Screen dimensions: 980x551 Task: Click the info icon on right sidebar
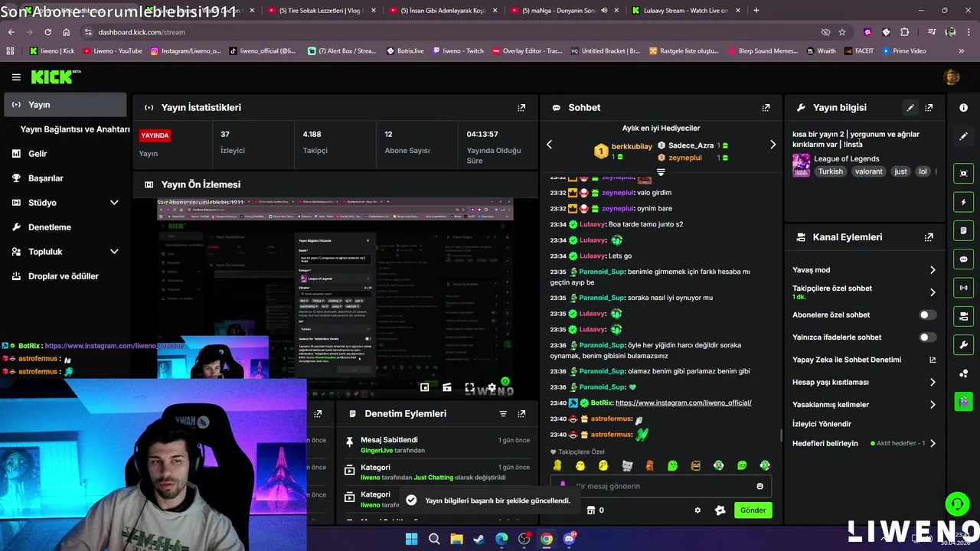coord(964,108)
